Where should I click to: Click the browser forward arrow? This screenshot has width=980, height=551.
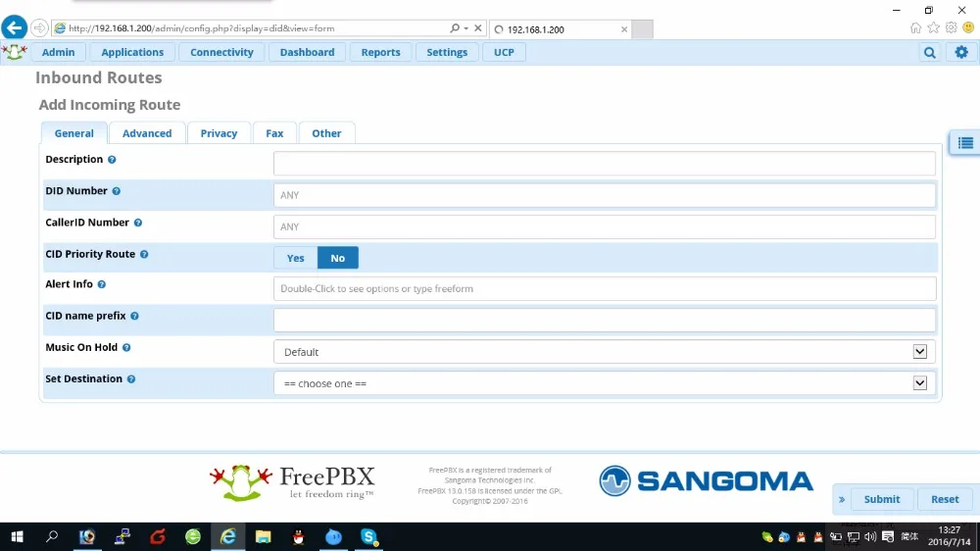(x=39, y=28)
